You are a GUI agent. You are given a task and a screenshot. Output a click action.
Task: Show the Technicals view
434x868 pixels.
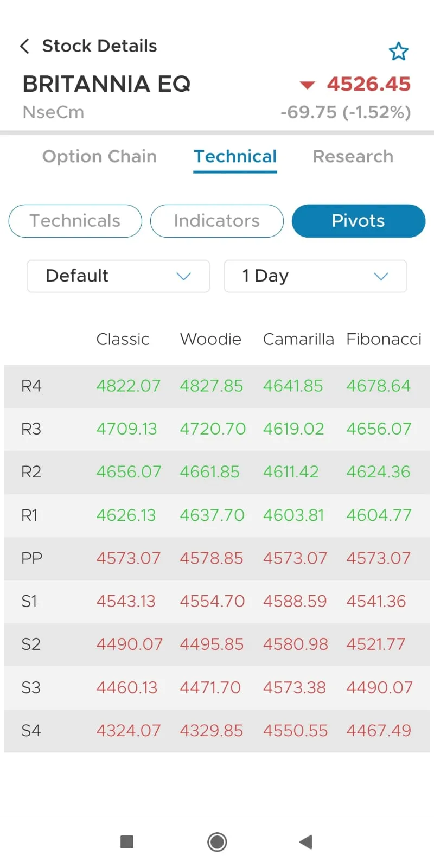point(75,221)
